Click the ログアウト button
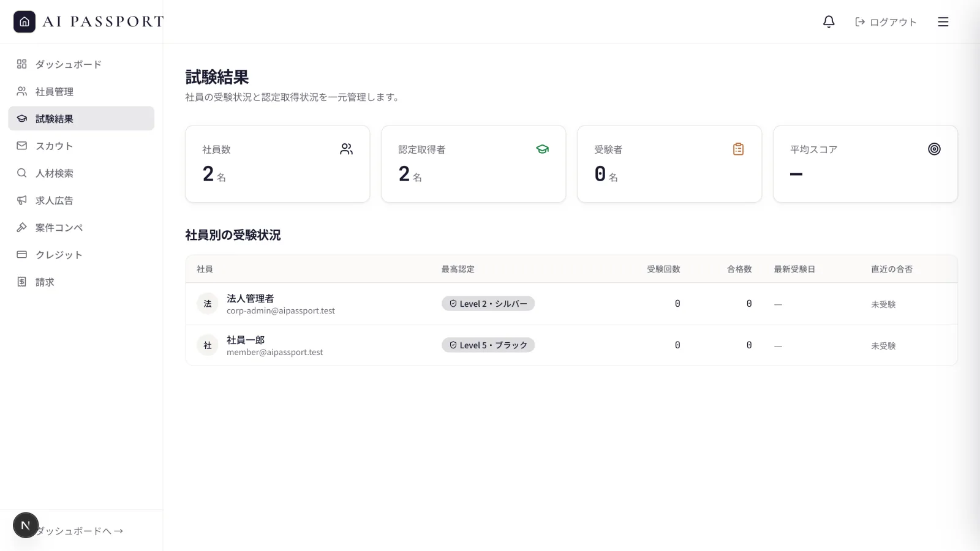 tap(886, 22)
